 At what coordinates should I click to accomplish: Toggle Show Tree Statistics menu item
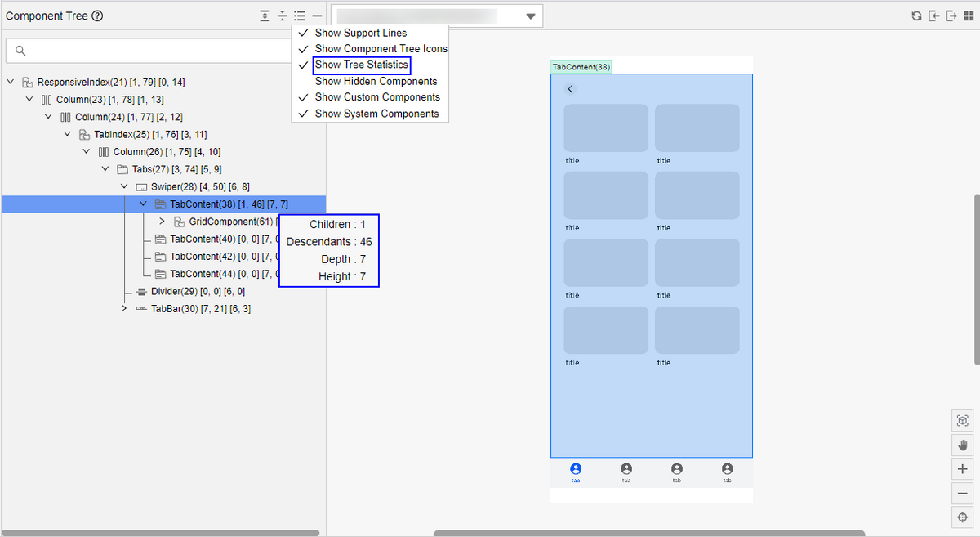(361, 65)
